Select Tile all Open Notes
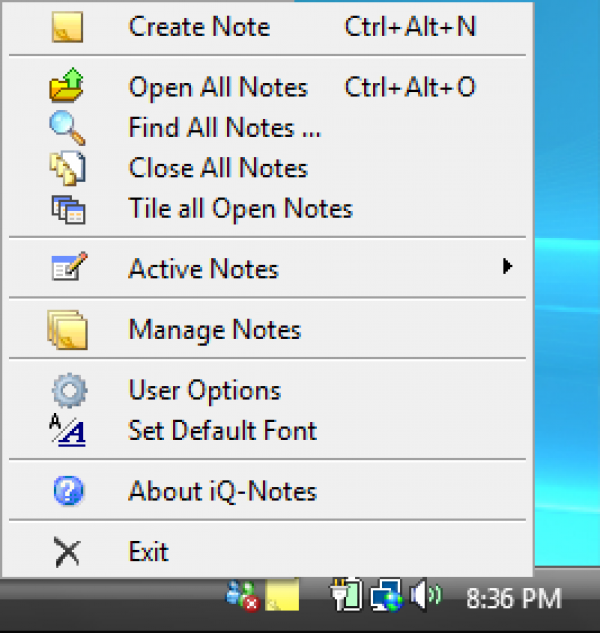 point(240,210)
